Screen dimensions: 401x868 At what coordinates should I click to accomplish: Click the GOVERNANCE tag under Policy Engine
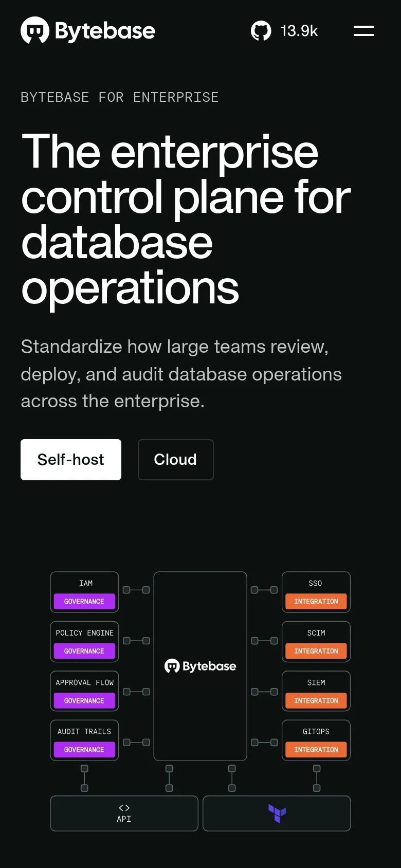[84, 651]
